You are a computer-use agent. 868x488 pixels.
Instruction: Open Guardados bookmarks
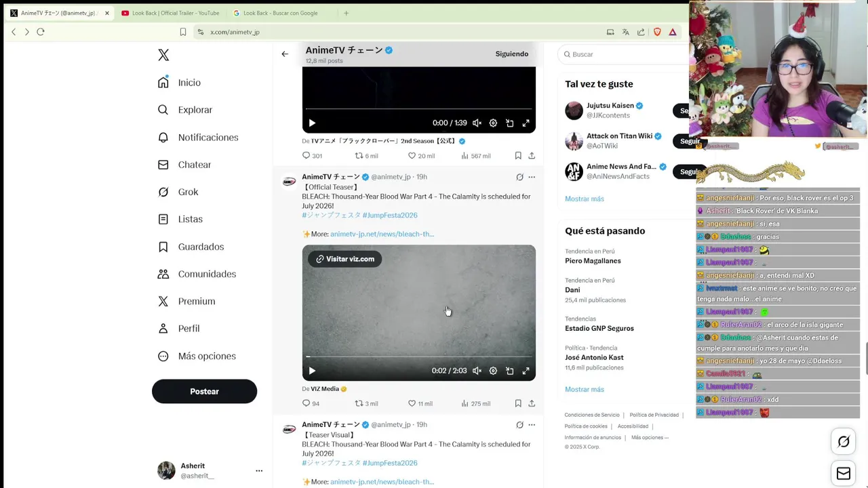point(191,247)
